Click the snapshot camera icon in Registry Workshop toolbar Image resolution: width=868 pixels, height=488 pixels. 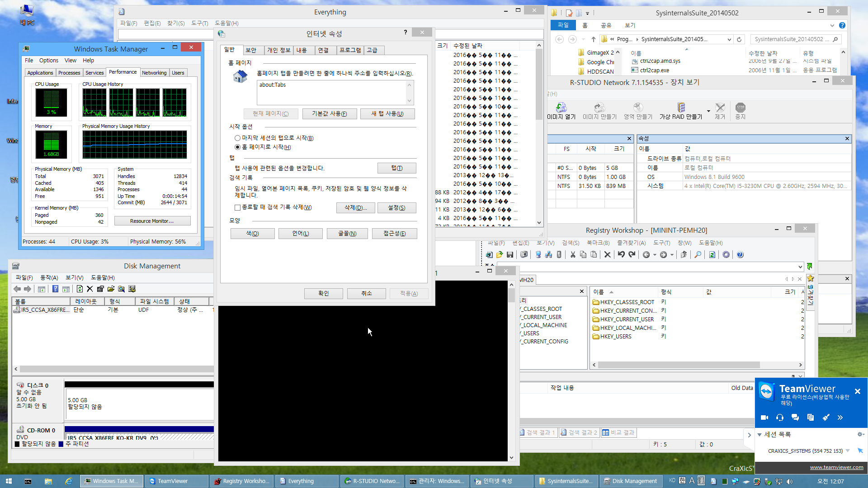tap(524, 255)
